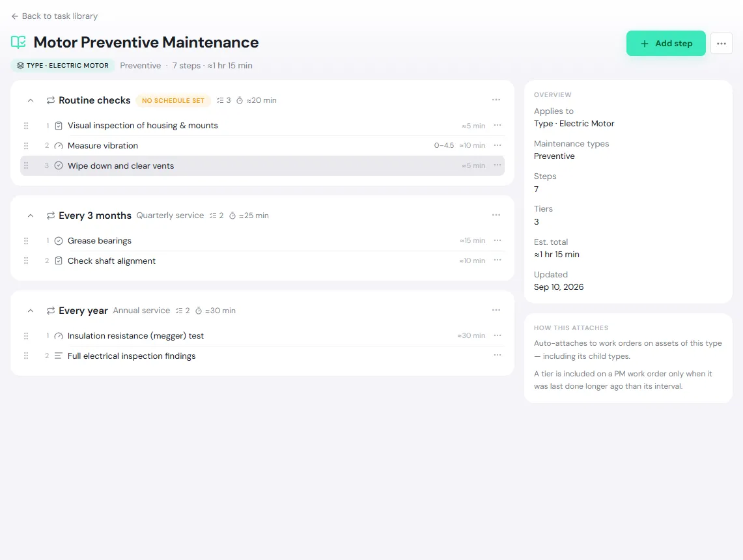Click the Type · Electric Motor tag
The image size is (743, 560).
[x=63, y=65]
